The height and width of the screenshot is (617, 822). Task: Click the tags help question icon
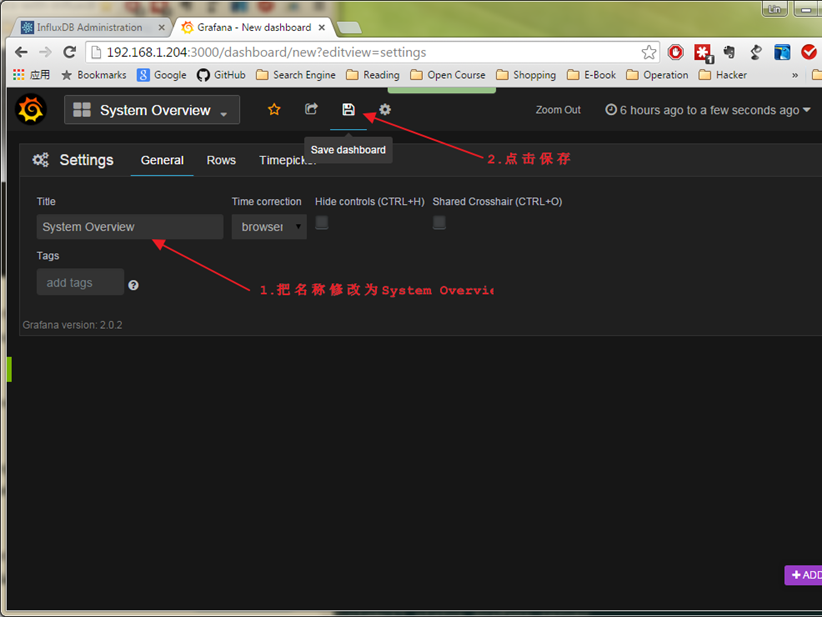point(134,285)
